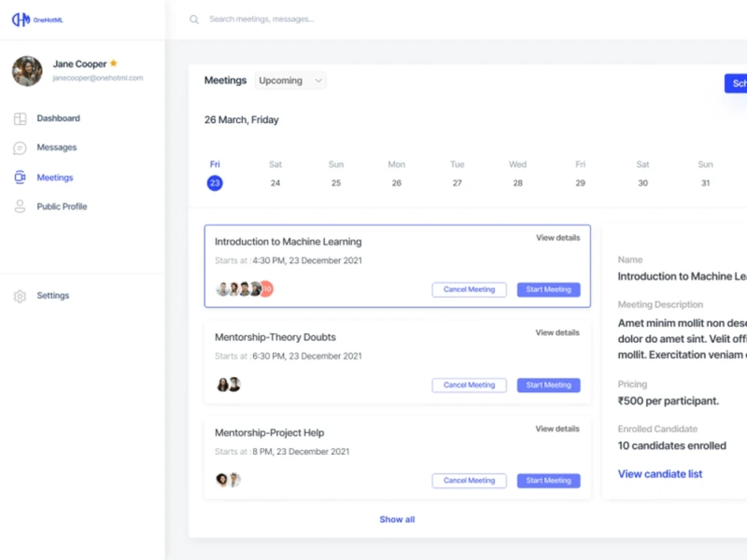Click the red +10 attendees badge
Image resolution: width=747 pixels, height=560 pixels.
pyautogui.click(x=267, y=288)
